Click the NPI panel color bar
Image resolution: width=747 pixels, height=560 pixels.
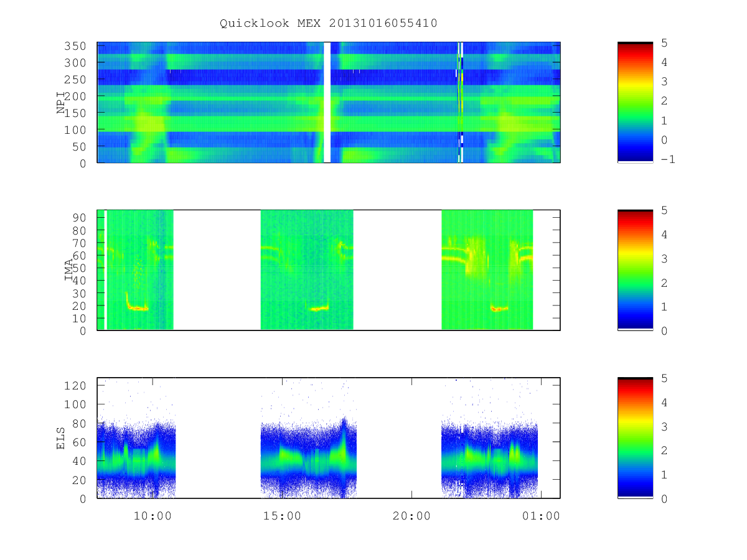pos(635,103)
